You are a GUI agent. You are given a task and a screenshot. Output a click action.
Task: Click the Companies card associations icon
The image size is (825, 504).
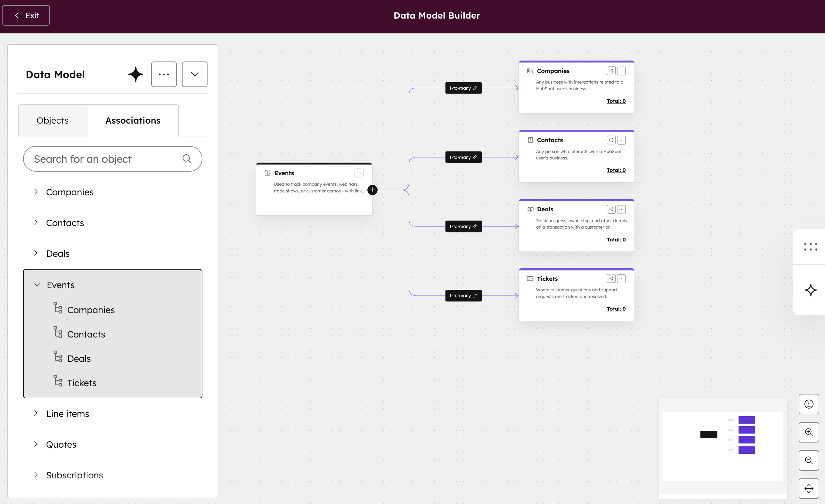[611, 71]
